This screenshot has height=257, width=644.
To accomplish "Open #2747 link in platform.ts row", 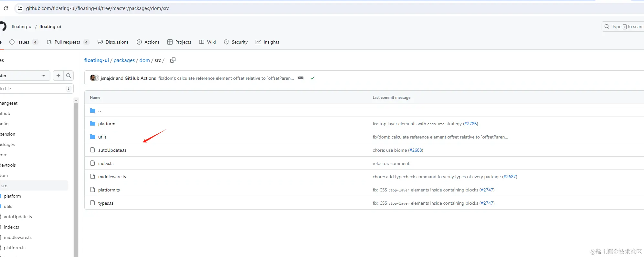I will click(x=487, y=190).
